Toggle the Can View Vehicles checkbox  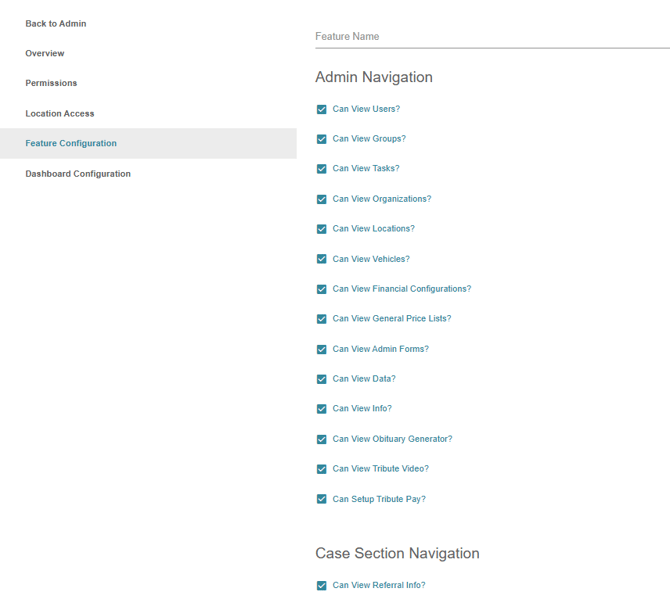322,259
